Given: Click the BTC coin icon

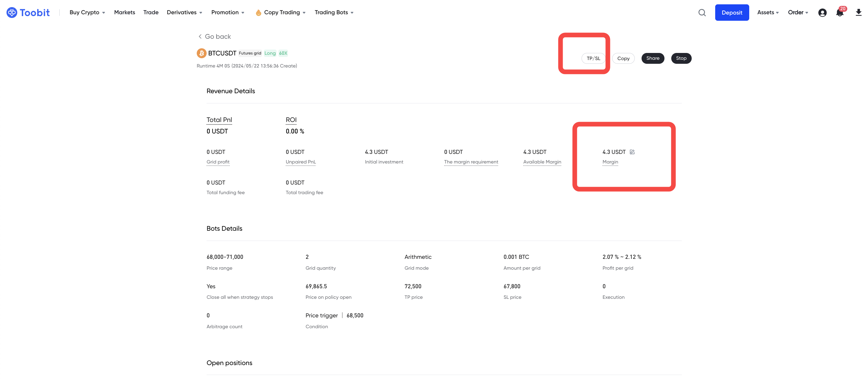Looking at the screenshot, I should click(x=201, y=53).
